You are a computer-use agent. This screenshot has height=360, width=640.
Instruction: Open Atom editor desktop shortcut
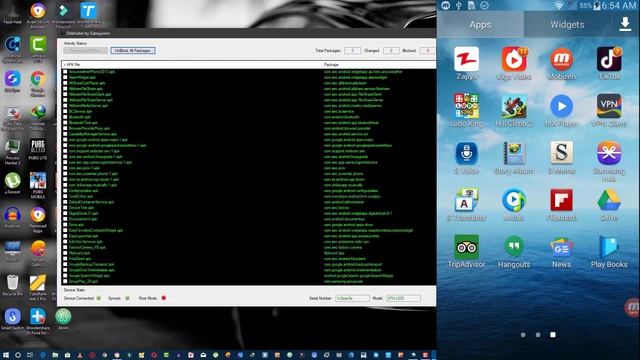63,316
